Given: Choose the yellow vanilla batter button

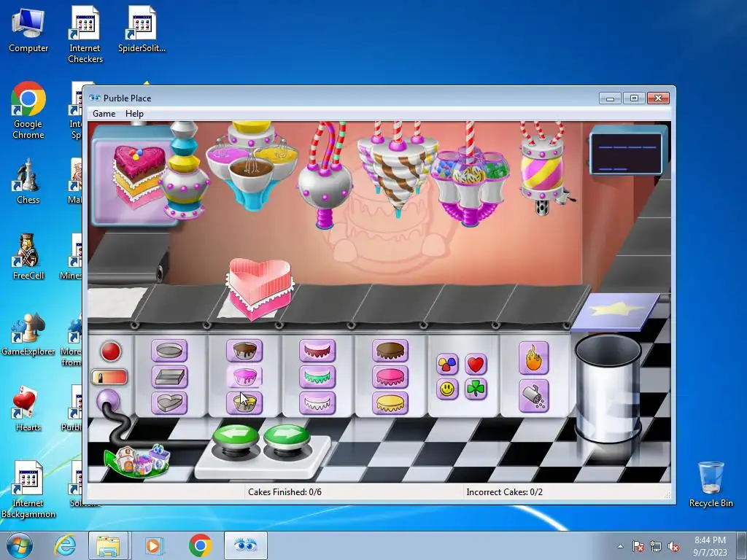Looking at the screenshot, I should [x=244, y=402].
